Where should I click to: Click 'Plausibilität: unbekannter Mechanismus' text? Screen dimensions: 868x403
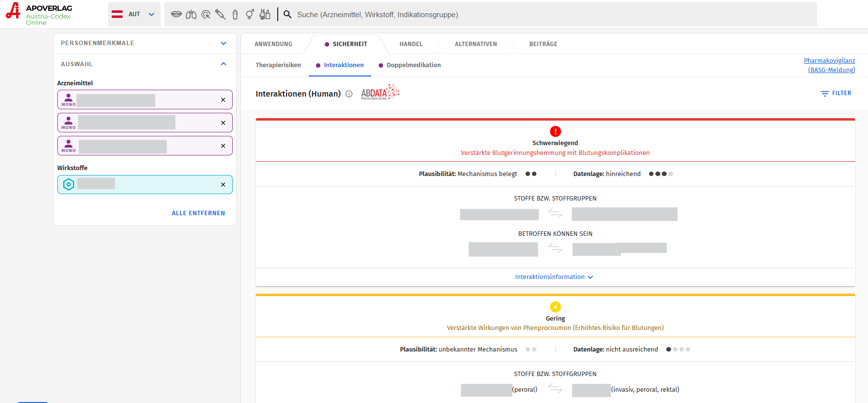pyautogui.click(x=458, y=350)
